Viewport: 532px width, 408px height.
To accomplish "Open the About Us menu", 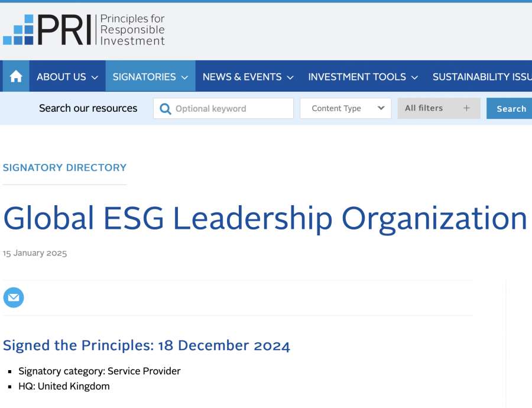I will tap(61, 77).
